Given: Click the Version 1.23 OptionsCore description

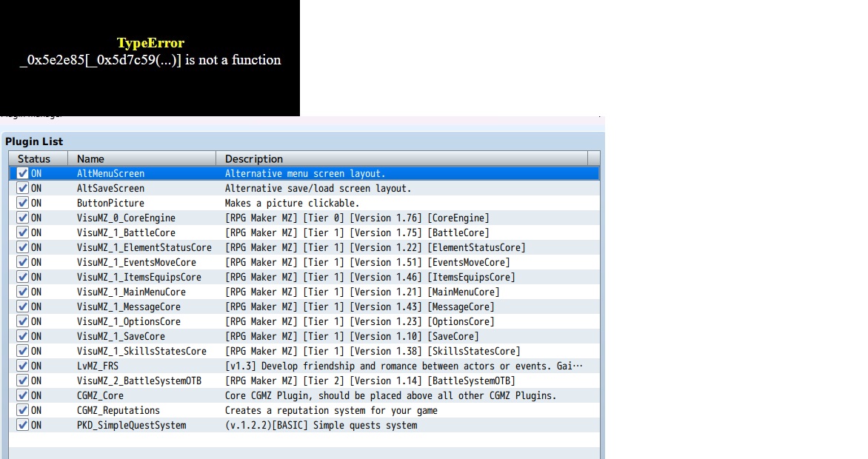Looking at the screenshot, I should point(360,322).
